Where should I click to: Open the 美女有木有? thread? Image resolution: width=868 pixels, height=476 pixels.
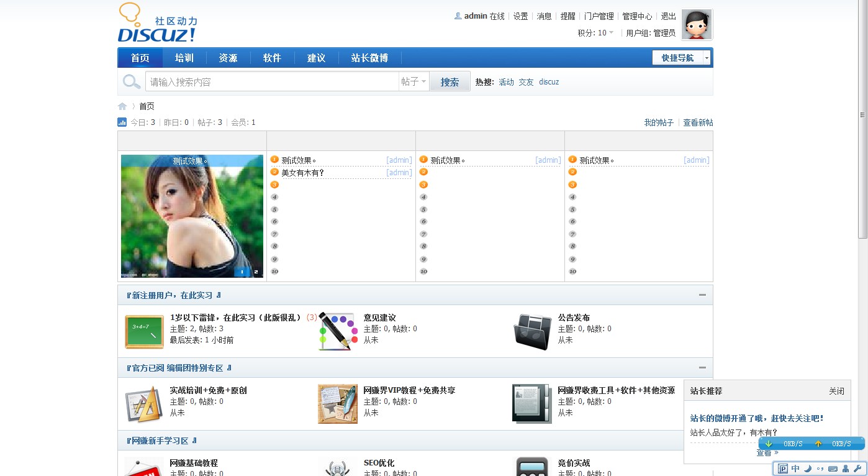tap(303, 173)
